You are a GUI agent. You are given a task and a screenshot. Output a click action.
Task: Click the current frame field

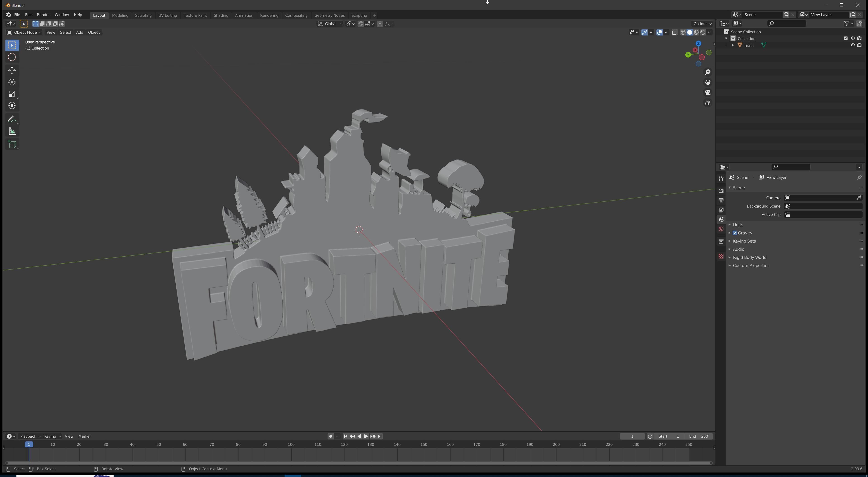coord(632,436)
